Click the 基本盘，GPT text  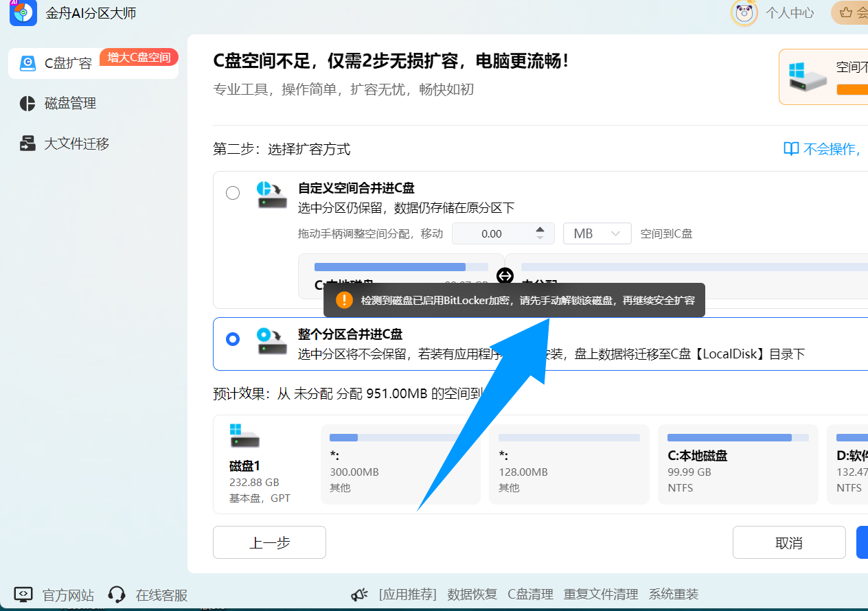(x=260, y=498)
